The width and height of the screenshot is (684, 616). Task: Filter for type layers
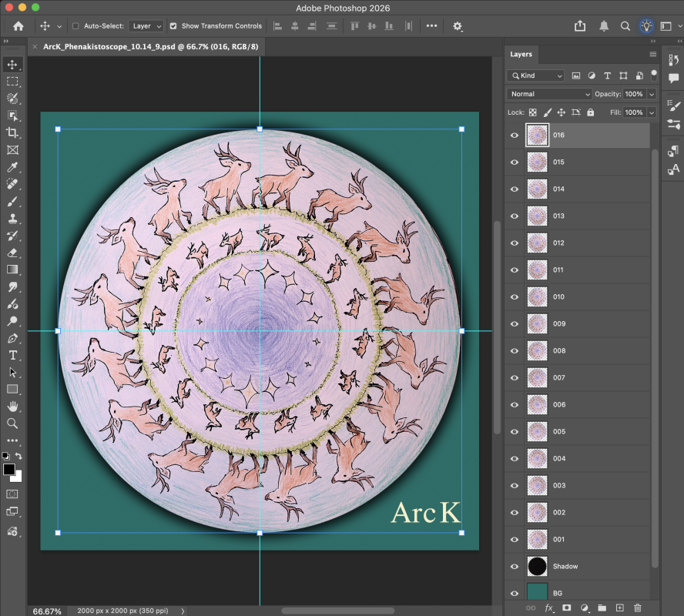(x=607, y=76)
